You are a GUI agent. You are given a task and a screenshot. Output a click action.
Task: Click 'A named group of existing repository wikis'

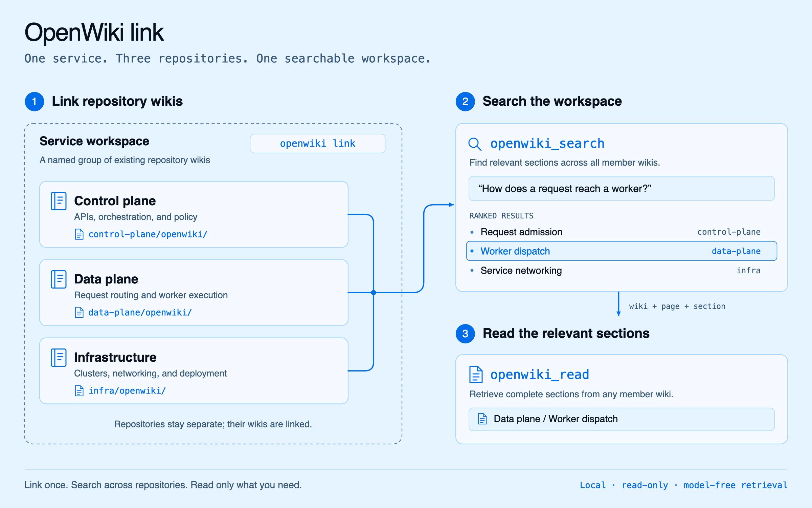coord(125,160)
